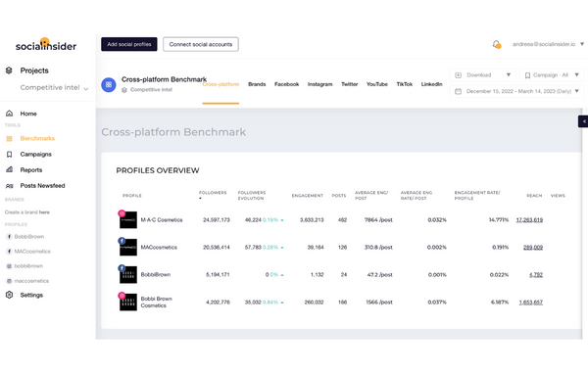This screenshot has height=373, width=588.
Task: Click the Posts Newsfeed icon
Action: coord(10,186)
